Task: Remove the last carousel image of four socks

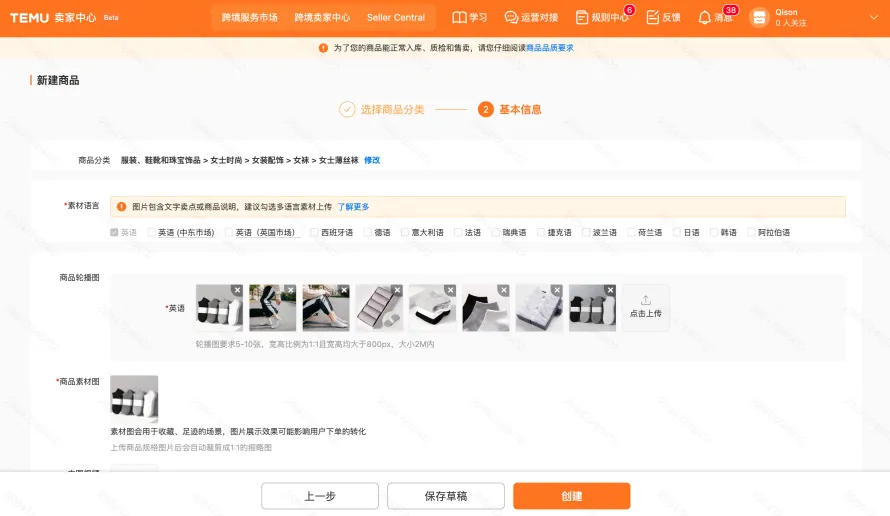Action: coord(610,290)
